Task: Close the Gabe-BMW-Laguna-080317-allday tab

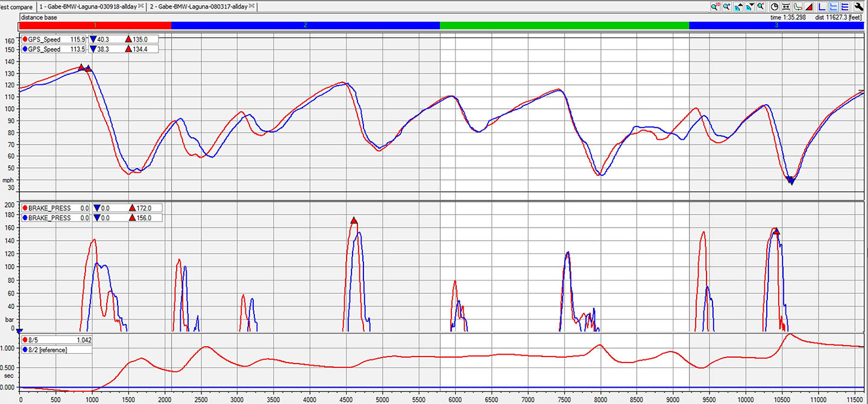Action: (x=253, y=6)
